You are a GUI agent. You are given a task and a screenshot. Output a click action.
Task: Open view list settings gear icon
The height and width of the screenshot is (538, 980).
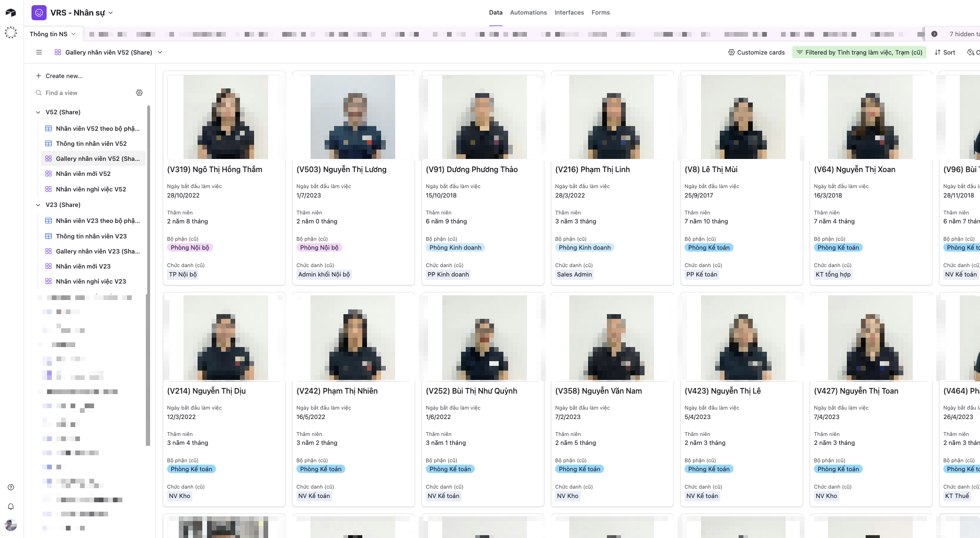tap(139, 93)
